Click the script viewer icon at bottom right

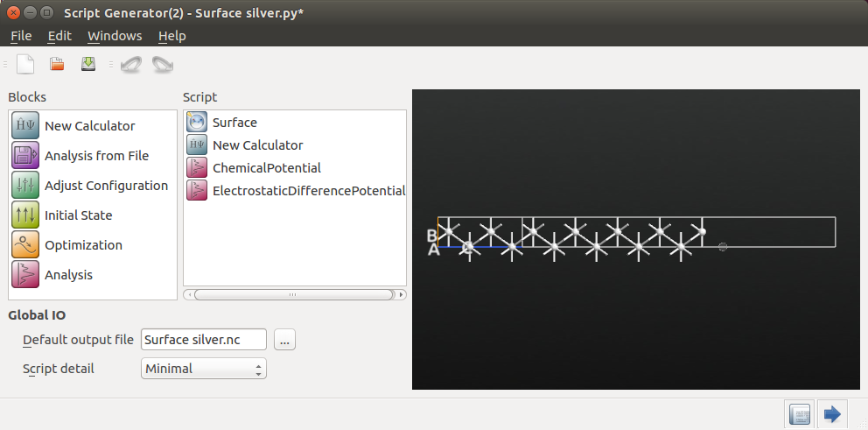pos(800,414)
